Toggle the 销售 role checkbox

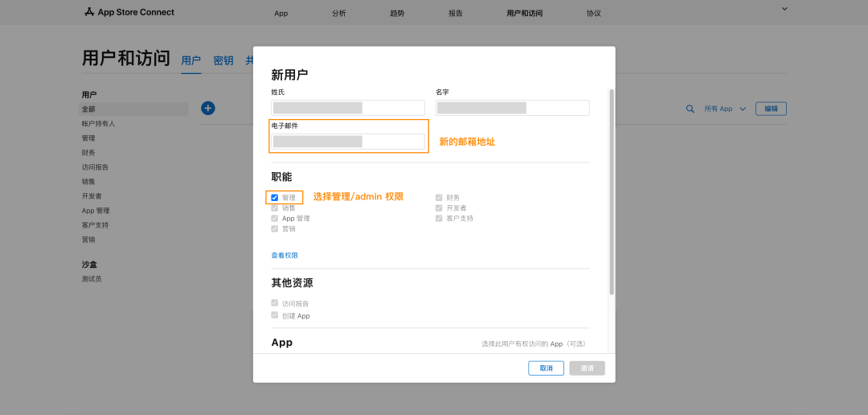point(275,207)
